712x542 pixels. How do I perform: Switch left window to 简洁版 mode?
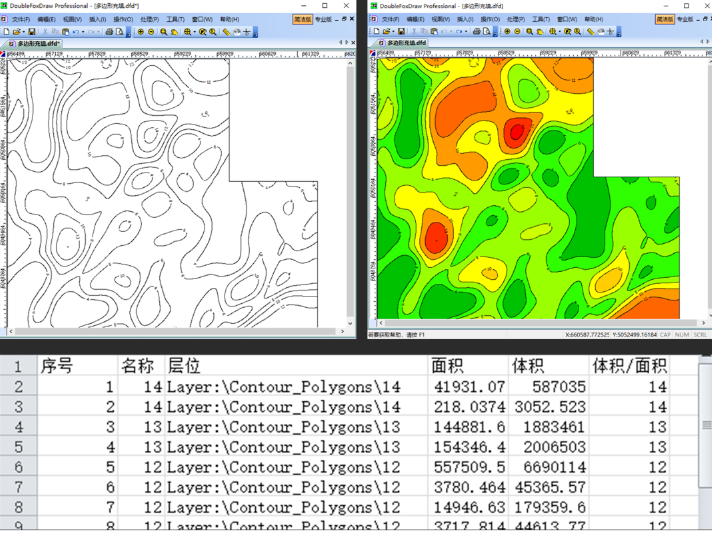pyautogui.click(x=302, y=19)
